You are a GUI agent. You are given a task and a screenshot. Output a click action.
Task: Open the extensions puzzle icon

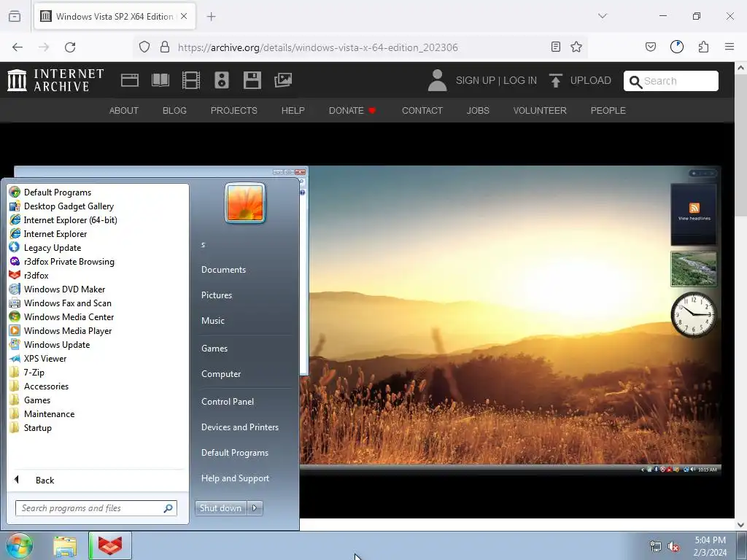click(x=703, y=47)
